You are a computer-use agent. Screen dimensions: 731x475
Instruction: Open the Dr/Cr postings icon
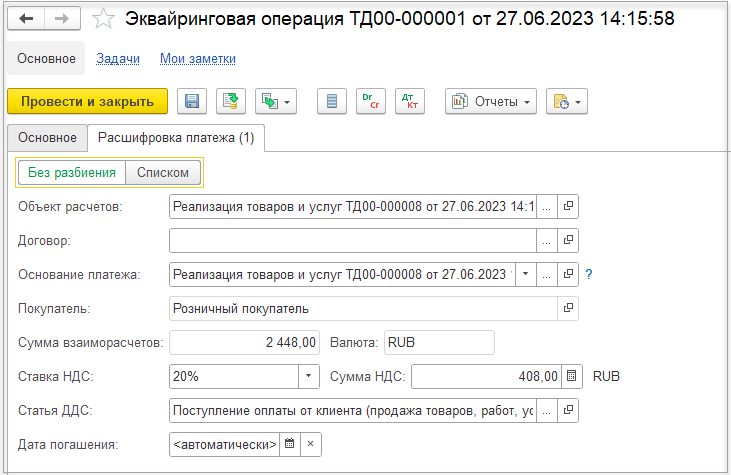click(x=371, y=101)
